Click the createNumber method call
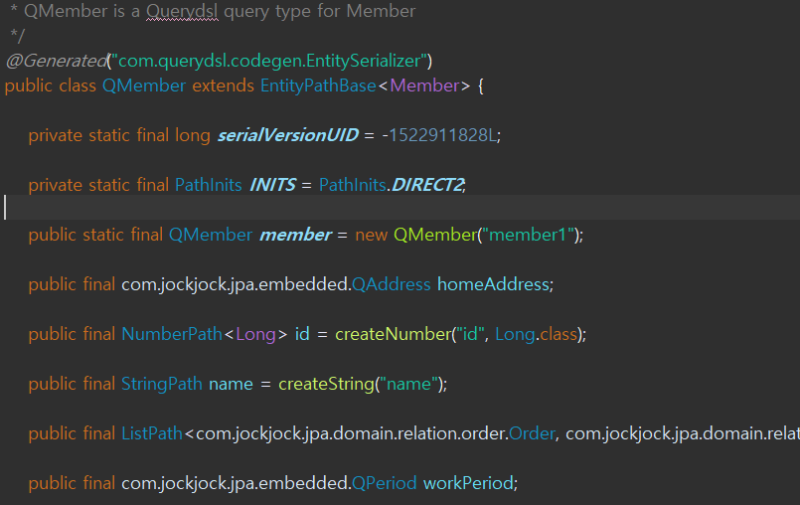This screenshot has width=800, height=505. tap(393, 334)
